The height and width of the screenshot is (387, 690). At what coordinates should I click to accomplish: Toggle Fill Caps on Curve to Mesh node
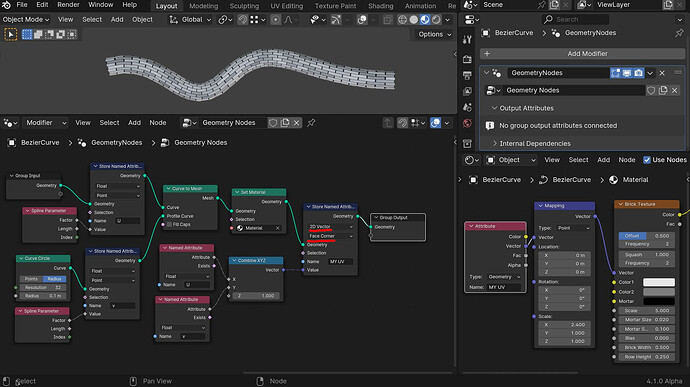[169, 225]
